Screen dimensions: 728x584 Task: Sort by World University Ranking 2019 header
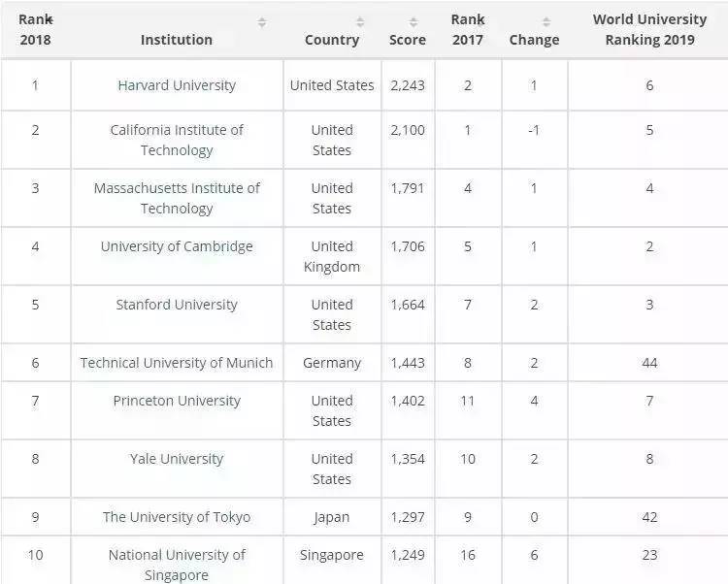click(649, 29)
